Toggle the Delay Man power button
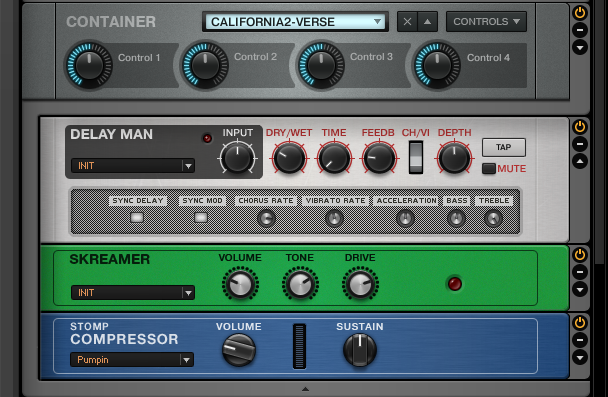The image size is (608, 397). click(580, 127)
